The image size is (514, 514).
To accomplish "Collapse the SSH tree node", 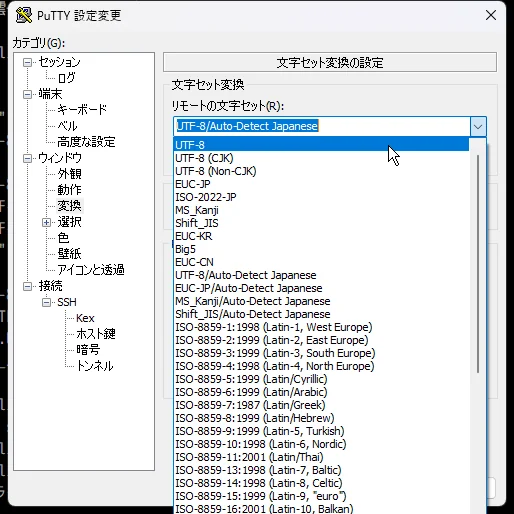I will click(x=47, y=302).
